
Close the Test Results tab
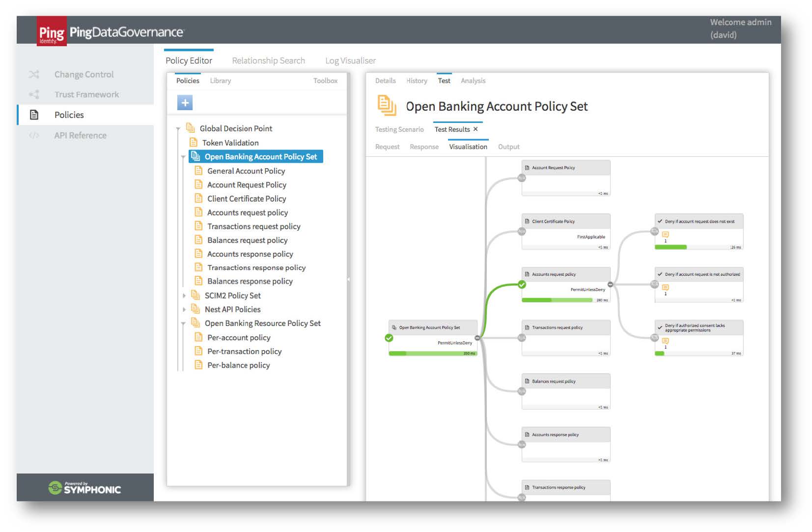[476, 129]
